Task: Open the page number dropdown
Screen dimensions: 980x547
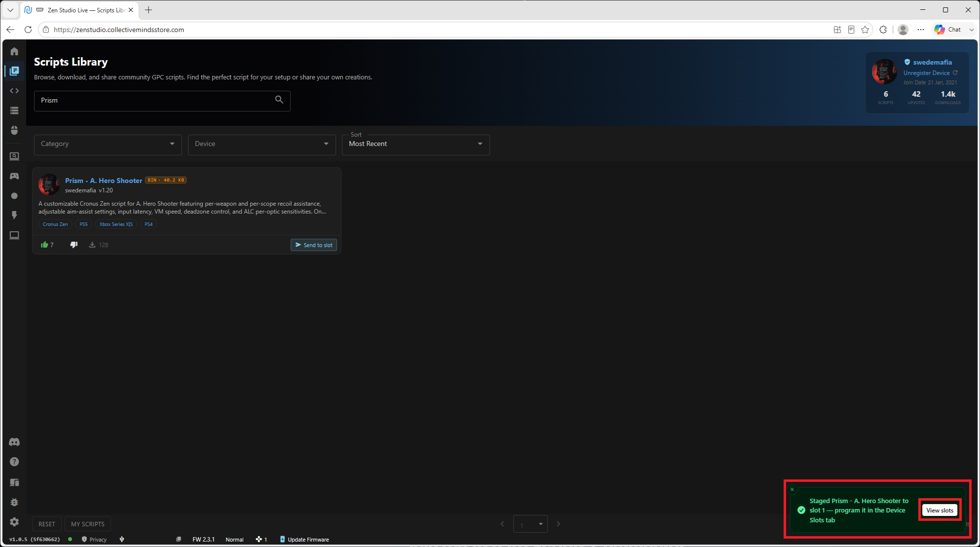Action: pos(530,524)
